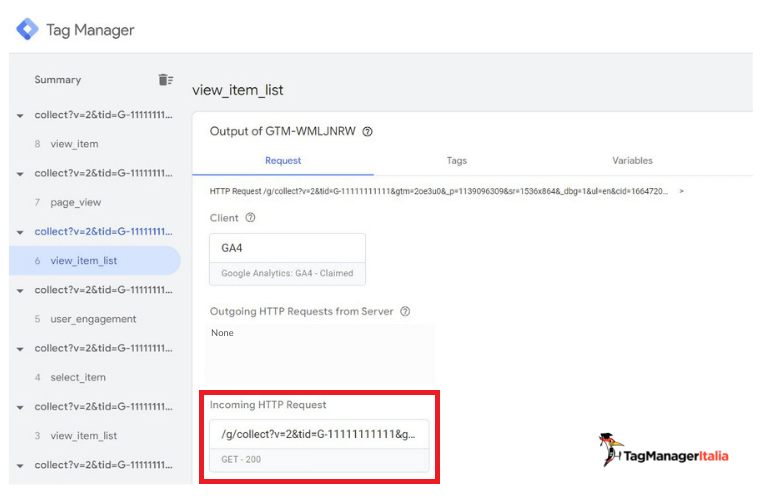Click 'Google Analytics: GA4 - Claimed' text
This screenshot has height=500, width=762.
[287, 273]
